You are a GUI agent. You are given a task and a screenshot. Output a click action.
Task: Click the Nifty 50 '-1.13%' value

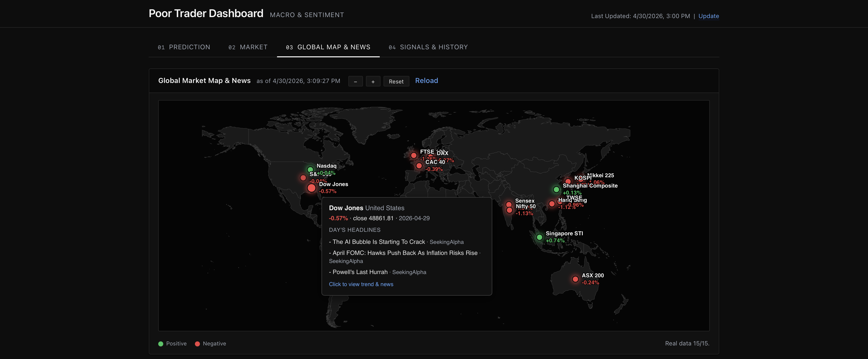click(x=525, y=214)
